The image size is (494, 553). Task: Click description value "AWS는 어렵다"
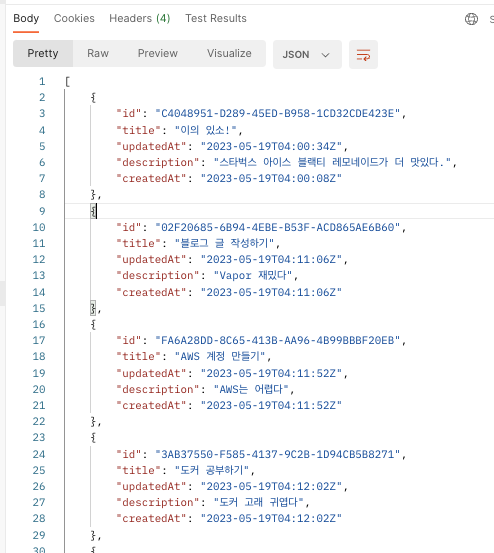point(251,389)
